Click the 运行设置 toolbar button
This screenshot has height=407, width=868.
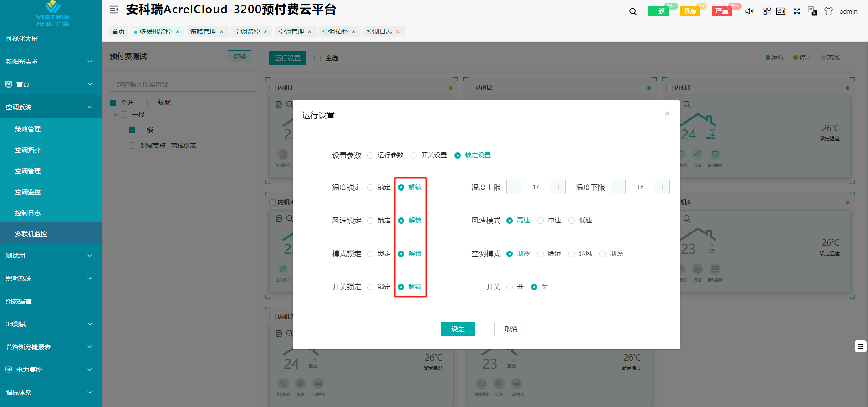point(287,58)
